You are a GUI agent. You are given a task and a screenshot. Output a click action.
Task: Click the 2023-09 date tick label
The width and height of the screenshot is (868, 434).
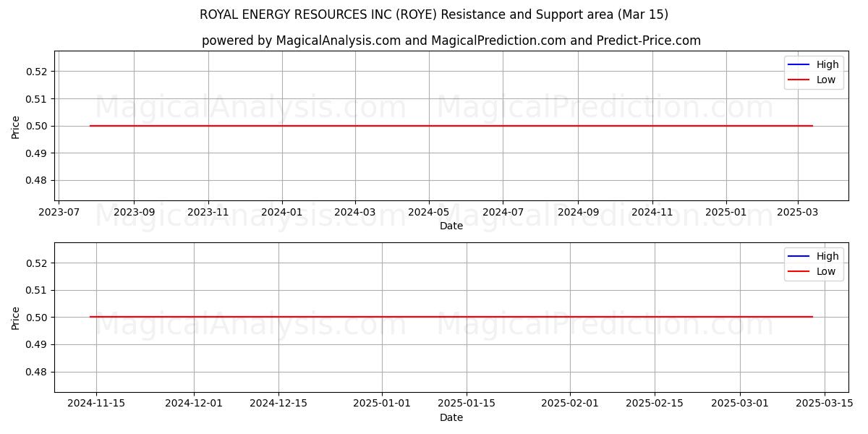pos(134,212)
